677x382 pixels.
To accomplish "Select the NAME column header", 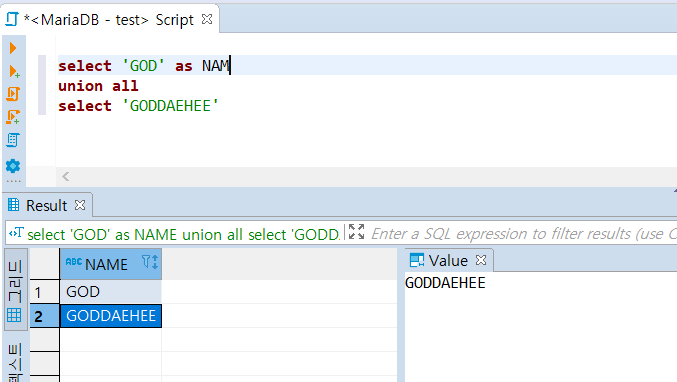I will tap(111, 264).
